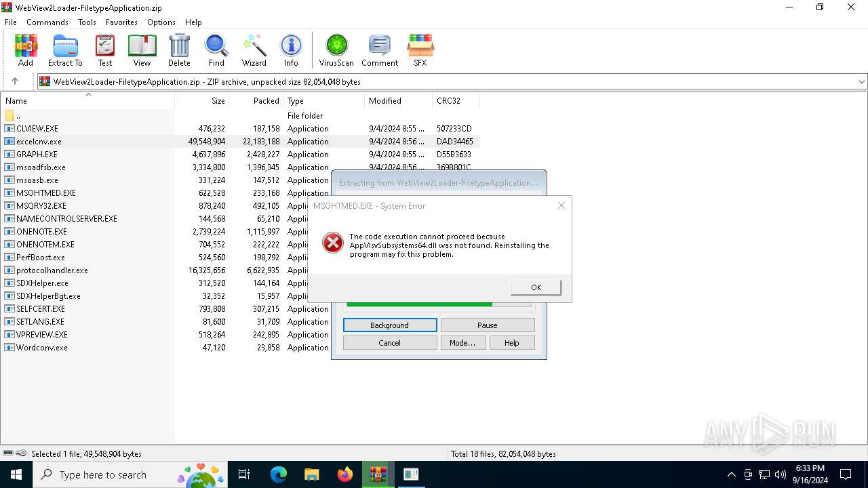
Task: Click the WinRAR taskbar icon
Action: pos(378,474)
